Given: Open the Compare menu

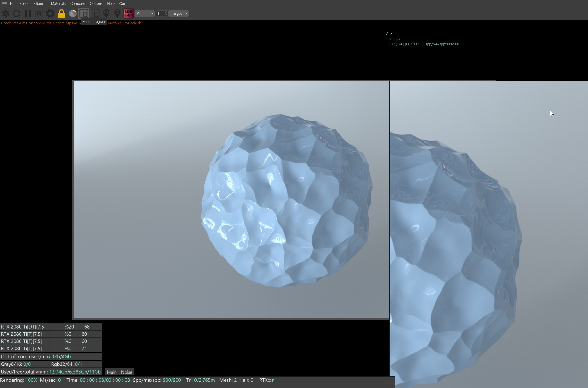Looking at the screenshot, I should coord(77,4).
